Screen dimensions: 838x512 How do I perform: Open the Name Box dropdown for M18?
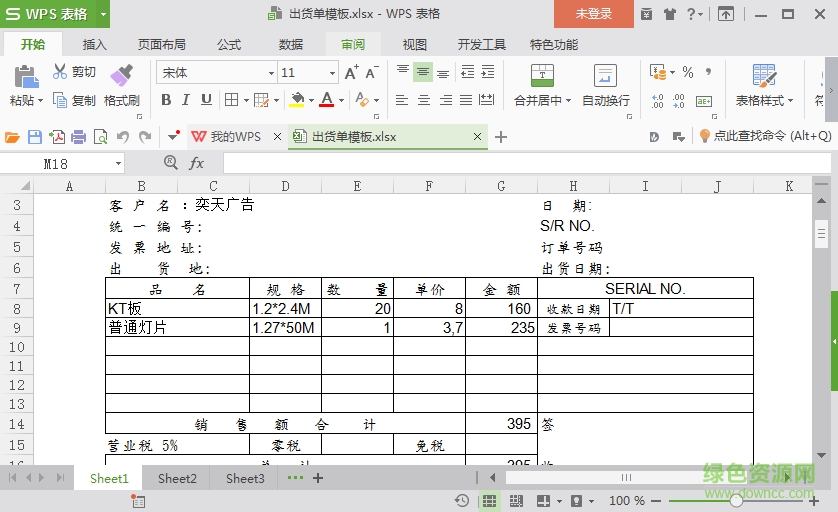click(x=118, y=163)
